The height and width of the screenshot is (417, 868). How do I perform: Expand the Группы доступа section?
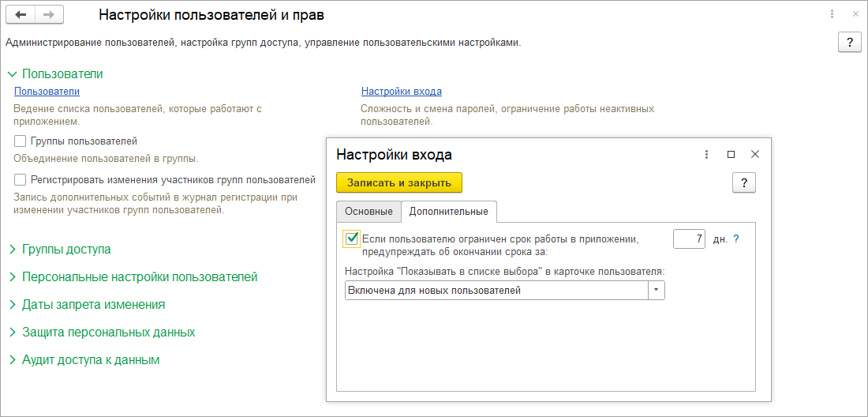66,250
